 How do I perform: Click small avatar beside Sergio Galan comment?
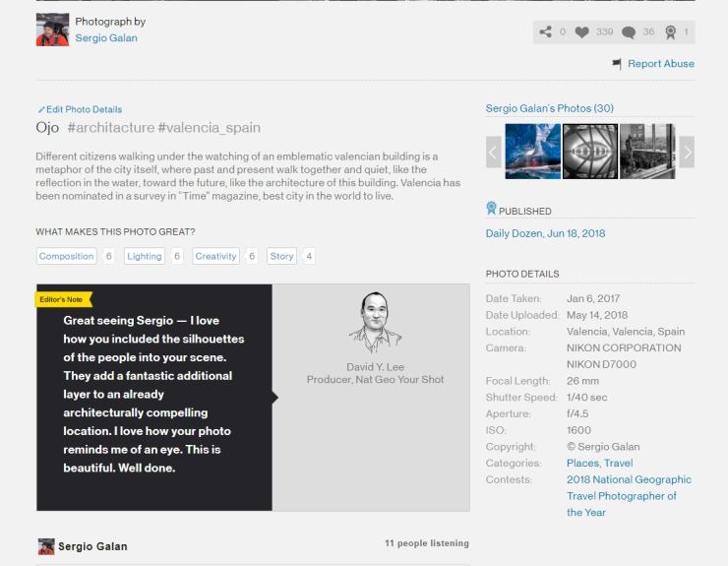(x=45, y=546)
